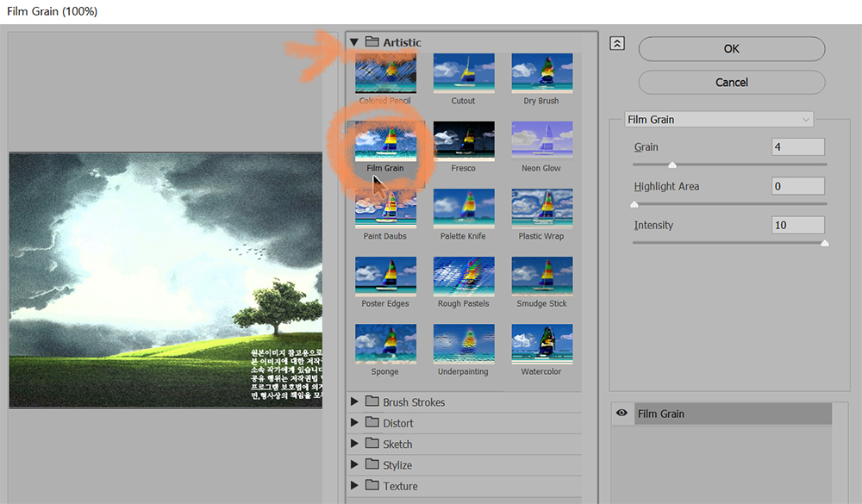Choose the Palette Knife filter thumbnail
This screenshot has width=862, height=504.
(x=464, y=208)
